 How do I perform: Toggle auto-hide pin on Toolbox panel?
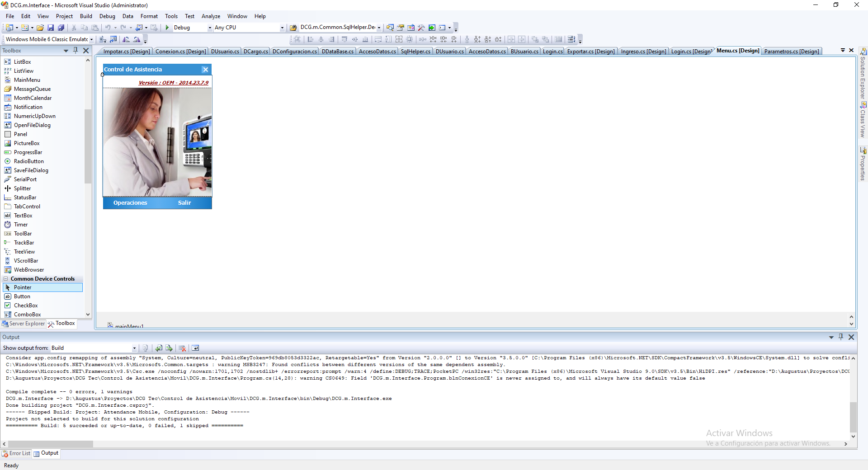click(x=75, y=51)
